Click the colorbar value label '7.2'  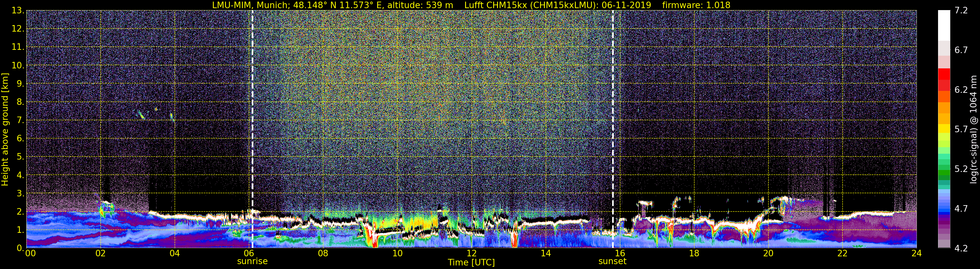[961, 11]
